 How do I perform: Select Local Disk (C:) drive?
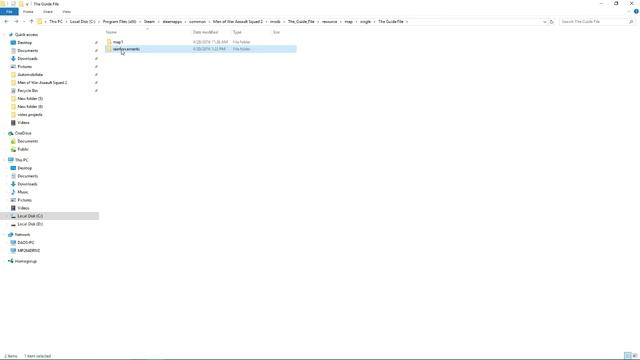point(30,216)
